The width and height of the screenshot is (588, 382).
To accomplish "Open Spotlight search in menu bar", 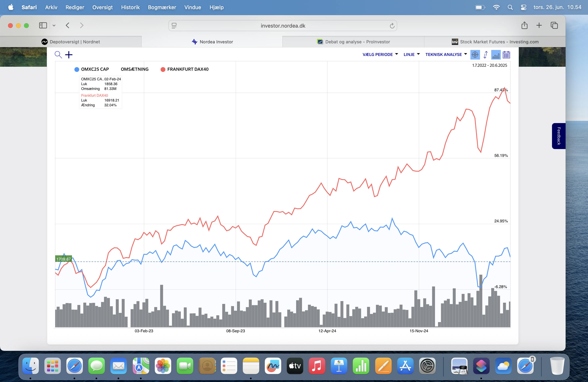I will (x=510, y=7).
